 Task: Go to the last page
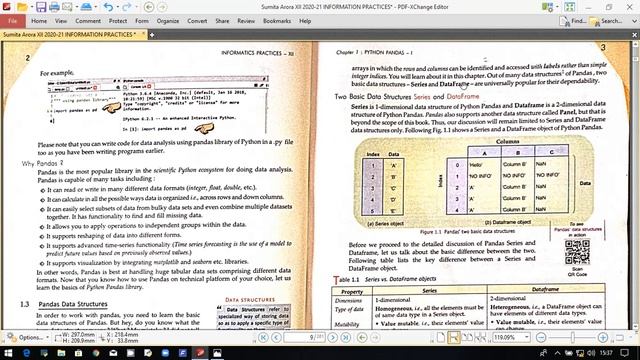(346, 338)
